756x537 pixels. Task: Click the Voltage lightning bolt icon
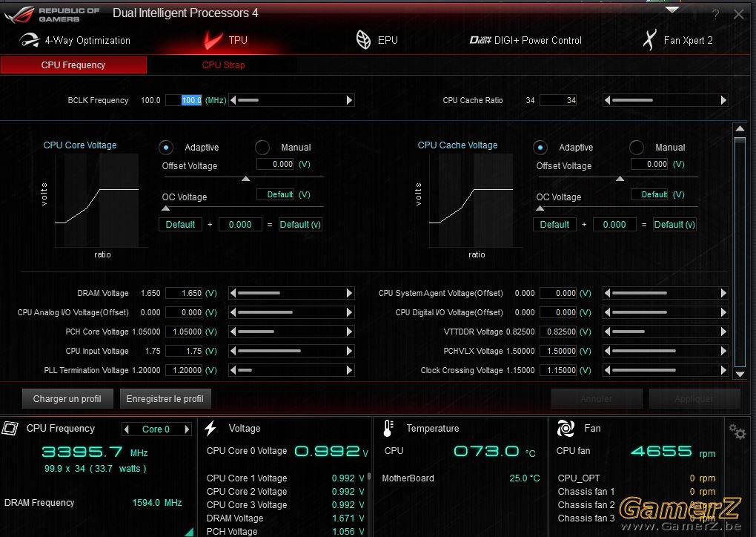coord(210,429)
